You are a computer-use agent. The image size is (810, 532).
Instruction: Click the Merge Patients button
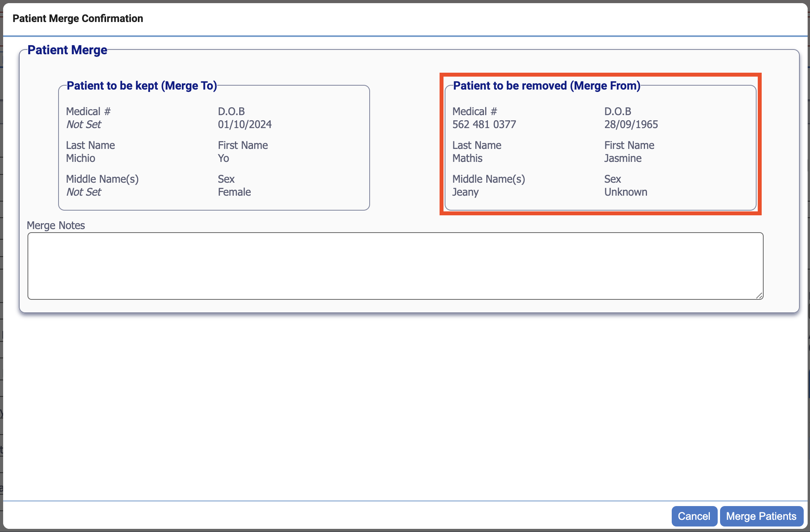pyautogui.click(x=761, y=516)
